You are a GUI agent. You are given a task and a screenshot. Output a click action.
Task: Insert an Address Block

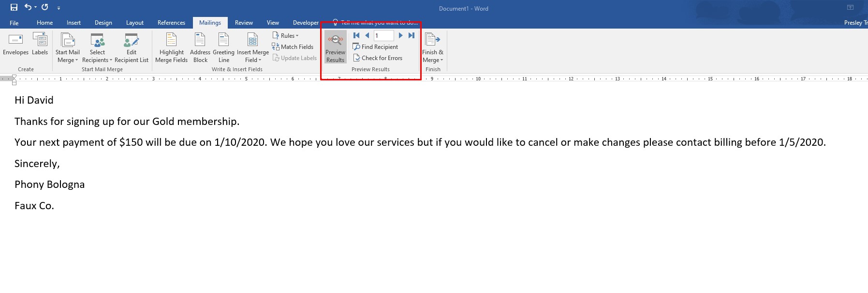200,47
